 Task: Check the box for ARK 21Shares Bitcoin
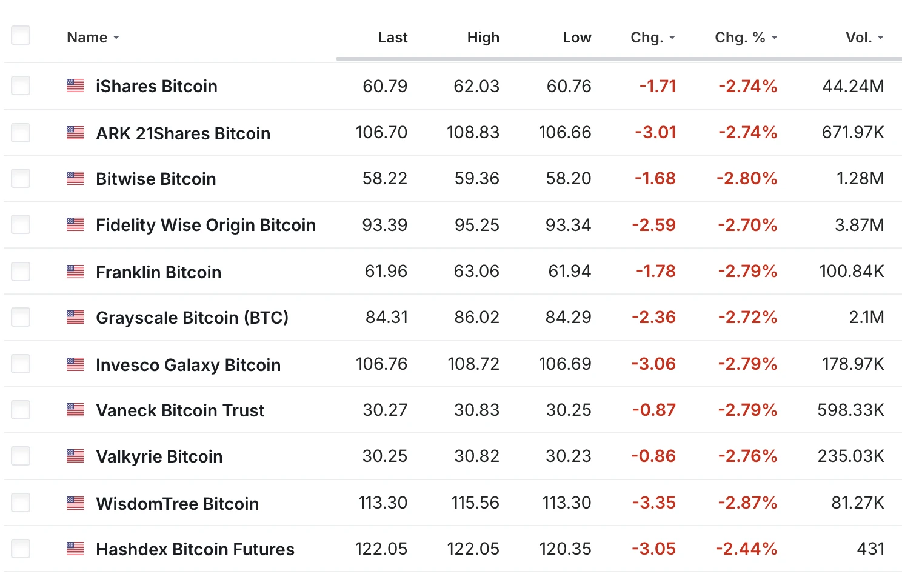21,133
